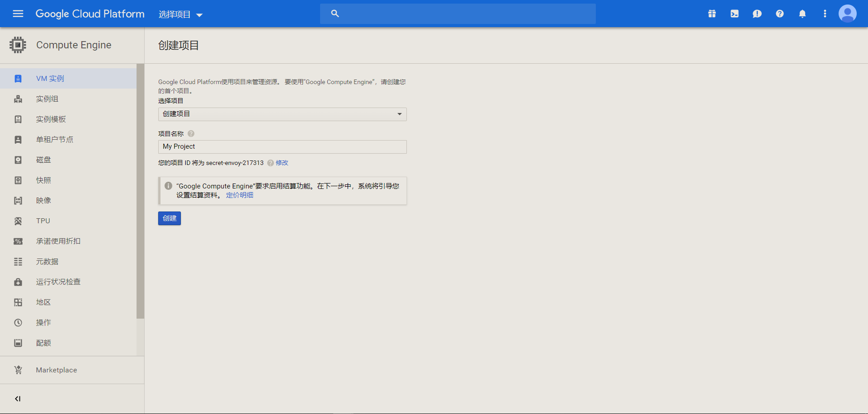Click the 元数据 metadata icon
The width and height of the screenshot is (868, 414).
[x=18, y=262]
